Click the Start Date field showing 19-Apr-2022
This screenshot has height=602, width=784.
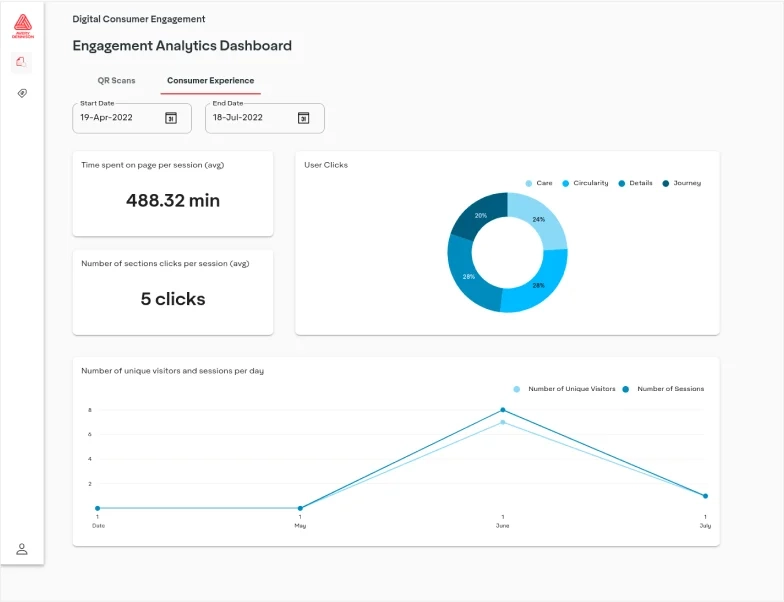tap(118, 118)
